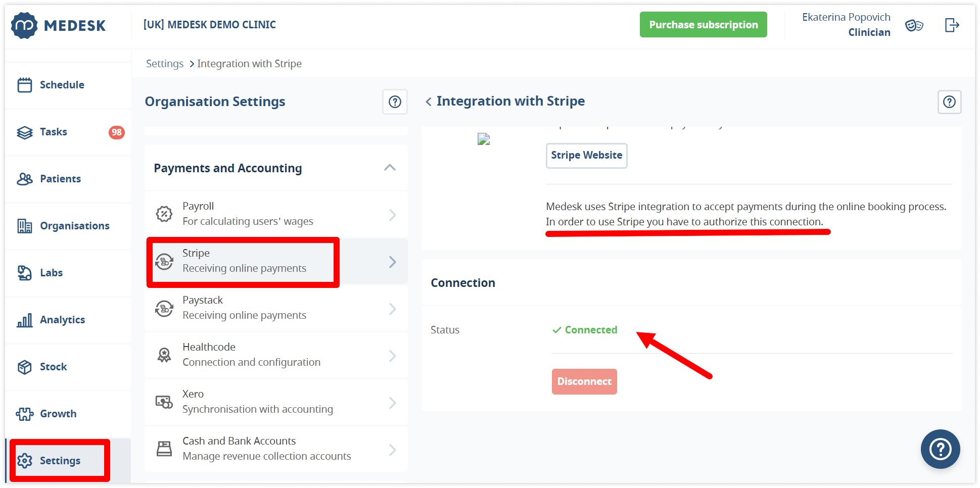Click the Stock box icon
Image resolution: width=980 pixels, height=488 pixels.
click(24, 367)
